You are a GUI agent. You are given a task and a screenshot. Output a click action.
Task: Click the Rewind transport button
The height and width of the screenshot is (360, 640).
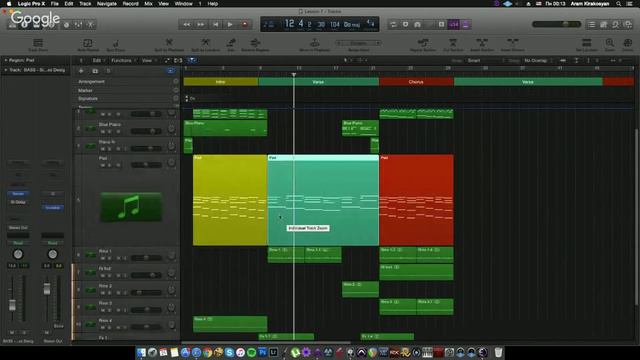click(187, 24)
